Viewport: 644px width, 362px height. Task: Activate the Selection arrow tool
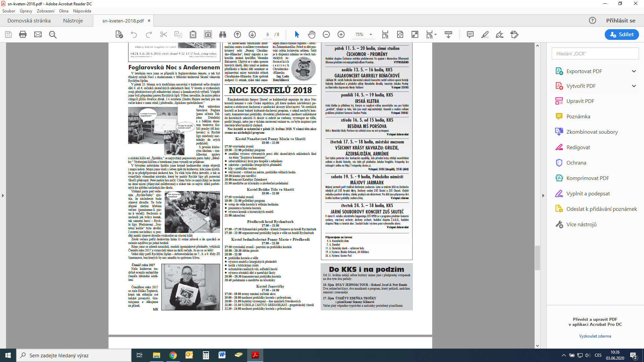pos(297,35)
